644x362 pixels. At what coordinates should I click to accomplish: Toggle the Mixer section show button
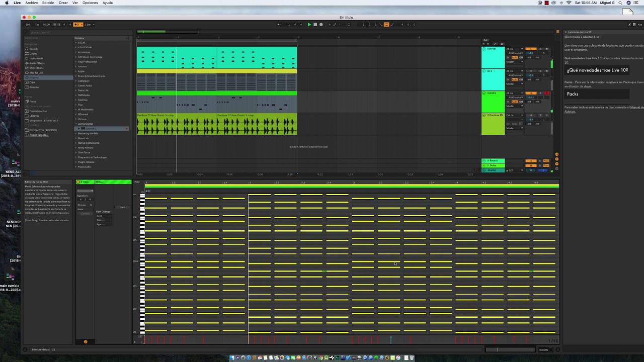tap(556, 163)
